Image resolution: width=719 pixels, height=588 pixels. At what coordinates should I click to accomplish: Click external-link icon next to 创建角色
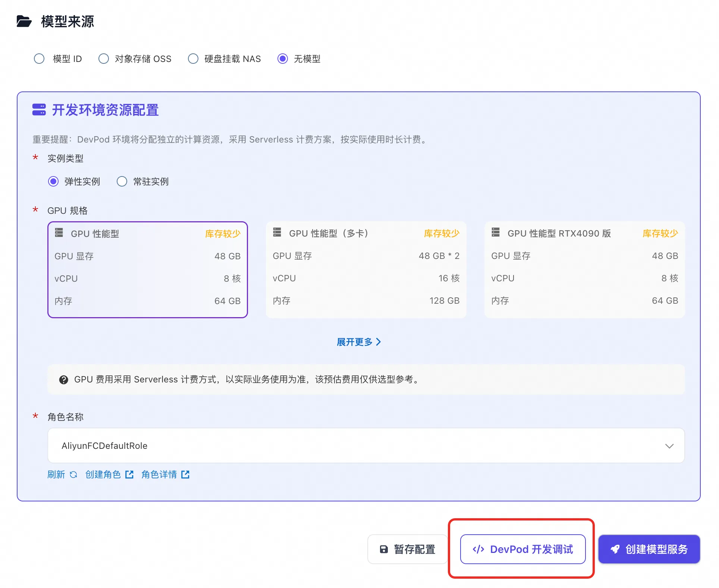point(129,475)
